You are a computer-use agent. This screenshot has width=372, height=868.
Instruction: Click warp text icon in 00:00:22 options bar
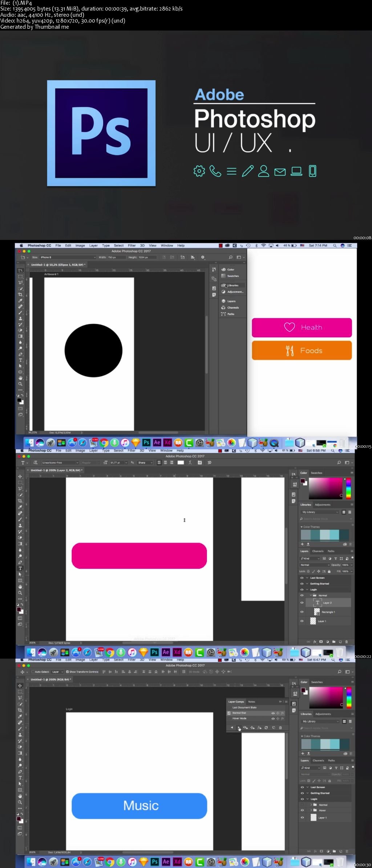click(x=190, y=463)
